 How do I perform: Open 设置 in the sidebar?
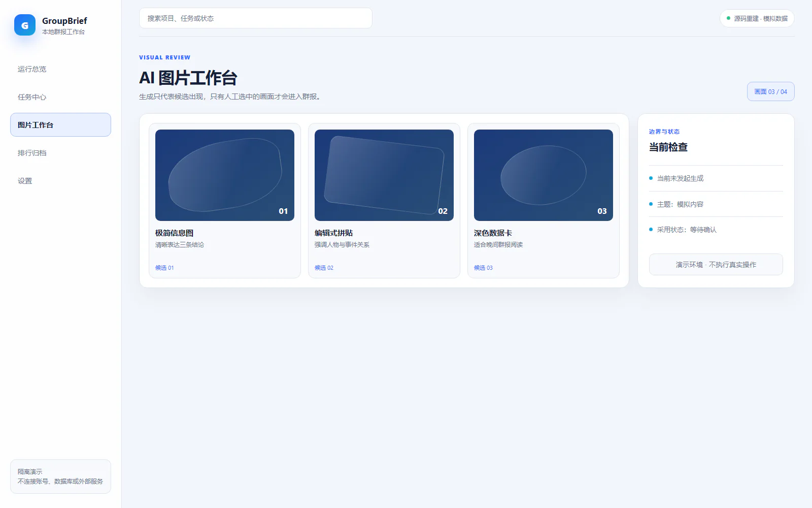pyautogui.click(x=60, y=181)
